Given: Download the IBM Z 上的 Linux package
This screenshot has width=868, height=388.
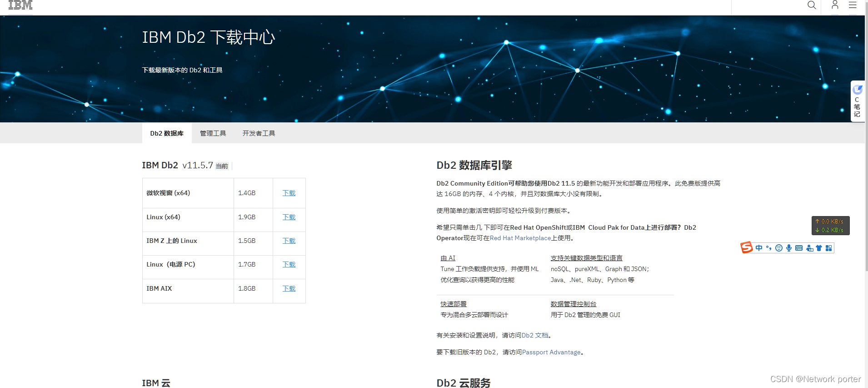Looking at the screenshot, I should point(289,241).
